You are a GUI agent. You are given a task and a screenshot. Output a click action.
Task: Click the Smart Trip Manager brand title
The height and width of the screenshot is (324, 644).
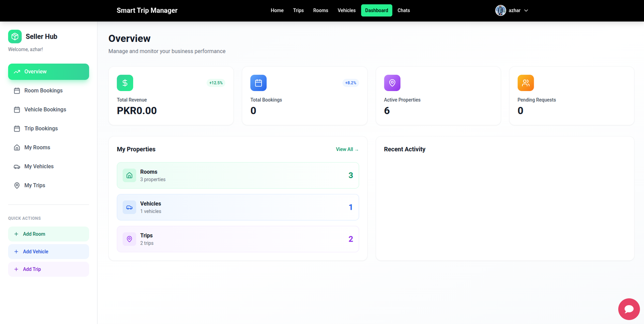point(147,10)
